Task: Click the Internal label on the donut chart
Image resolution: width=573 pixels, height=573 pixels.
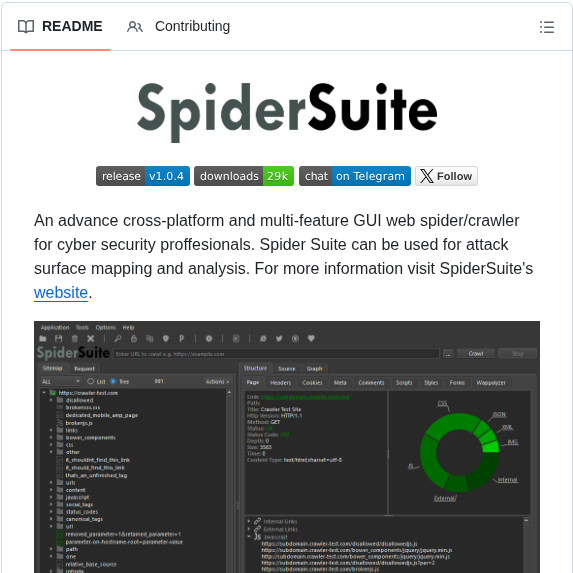Action: pos(508,479)
